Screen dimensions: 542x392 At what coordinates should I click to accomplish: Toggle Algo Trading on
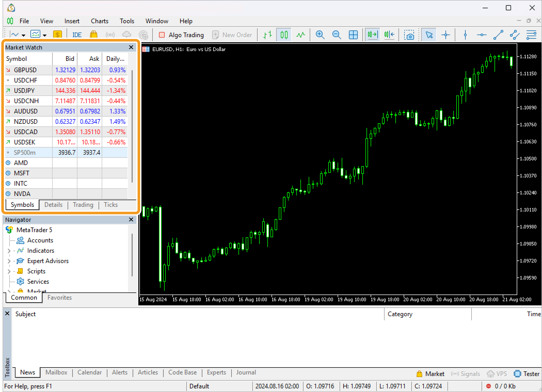(x=181, y=35)
